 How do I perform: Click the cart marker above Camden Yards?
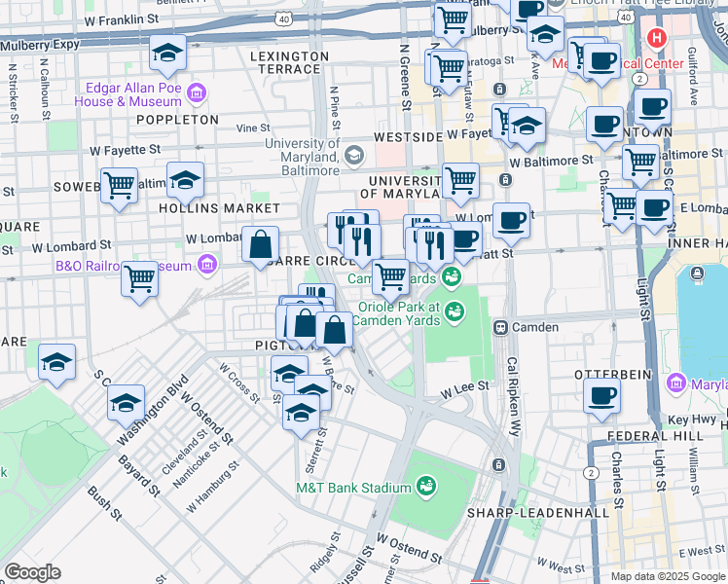pos(390,279)
